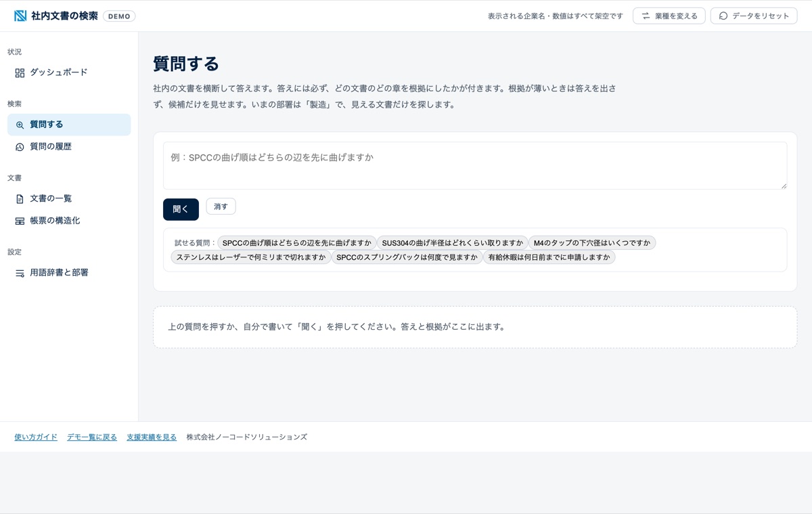Click the settings list icon beside 用語辞書と部署
This screenshot has height=514, width=812.
pyautogui.click(x=20, y=274)
